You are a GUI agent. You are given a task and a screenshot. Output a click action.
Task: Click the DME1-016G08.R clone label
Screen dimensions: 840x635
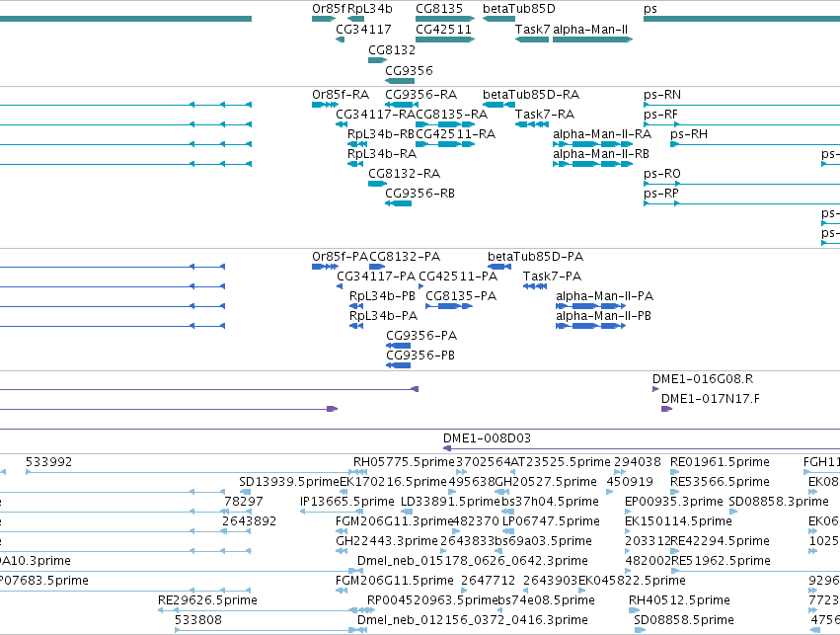tap(703, 379)
